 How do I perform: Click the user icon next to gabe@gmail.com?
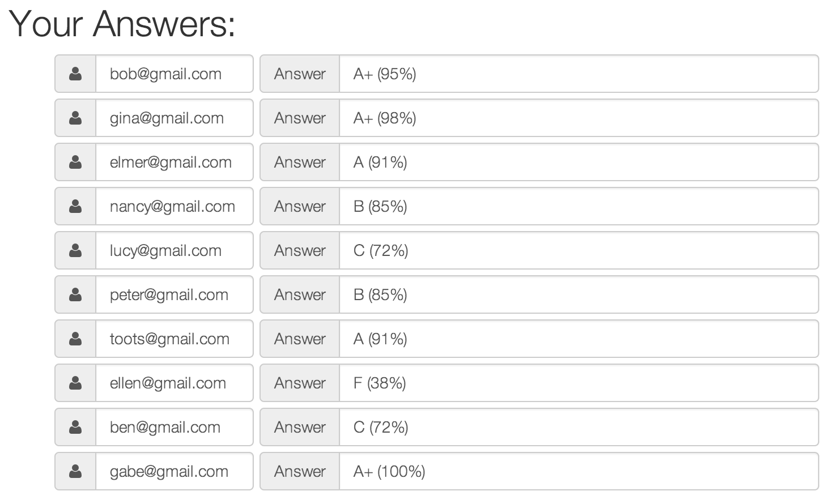75,471
